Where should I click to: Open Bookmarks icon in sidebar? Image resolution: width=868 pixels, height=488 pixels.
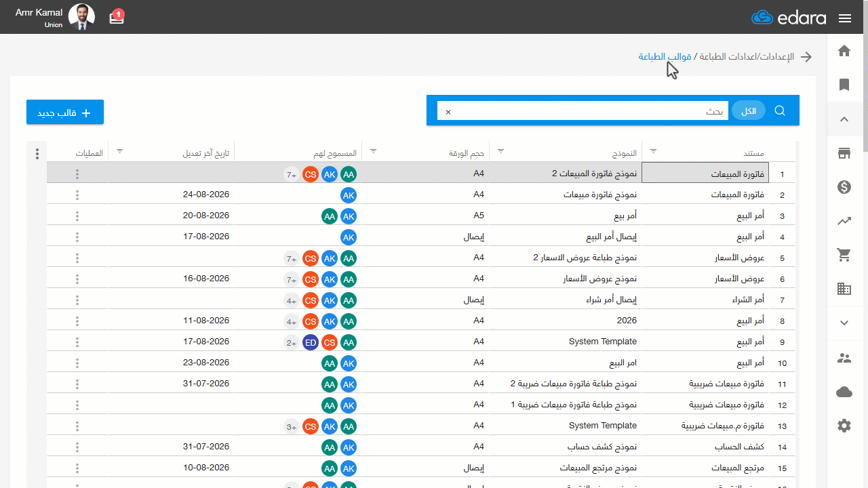coord(844,85)
